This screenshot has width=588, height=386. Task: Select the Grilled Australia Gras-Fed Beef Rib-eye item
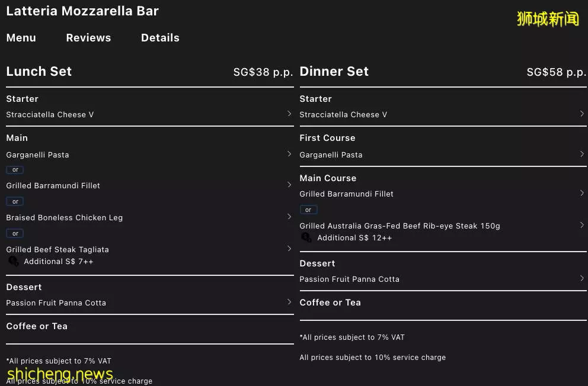point(400,226)
